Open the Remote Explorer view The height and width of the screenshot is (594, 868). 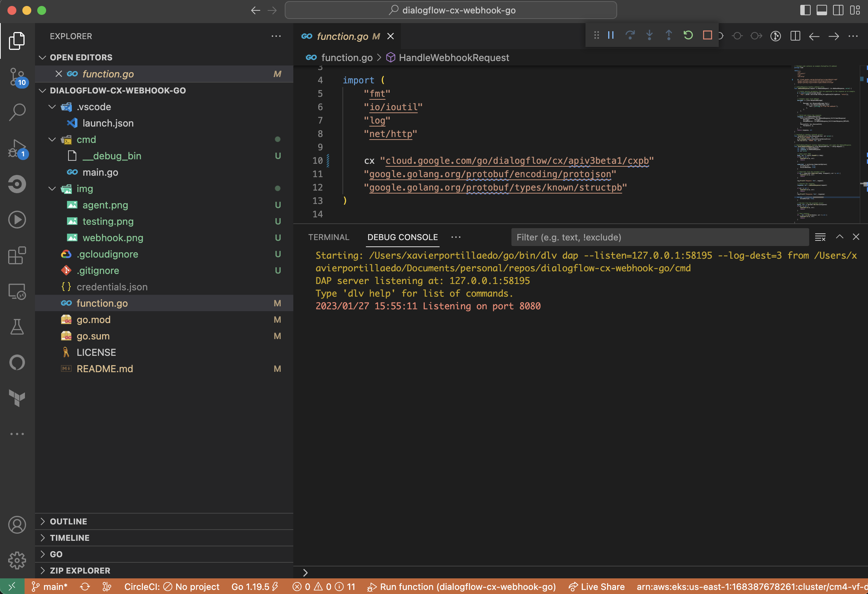coord(17,291)
